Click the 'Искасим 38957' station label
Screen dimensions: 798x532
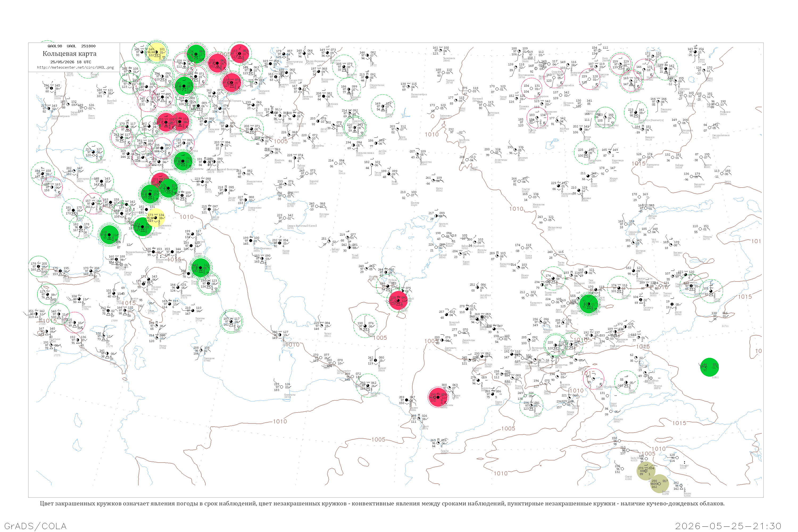click(618, 420)
